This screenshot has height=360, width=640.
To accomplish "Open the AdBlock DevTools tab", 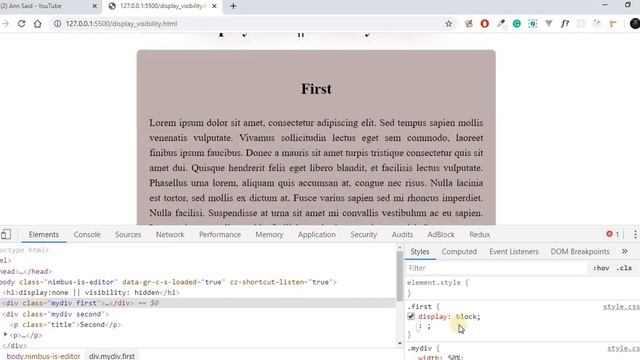I will coord(441,235).
